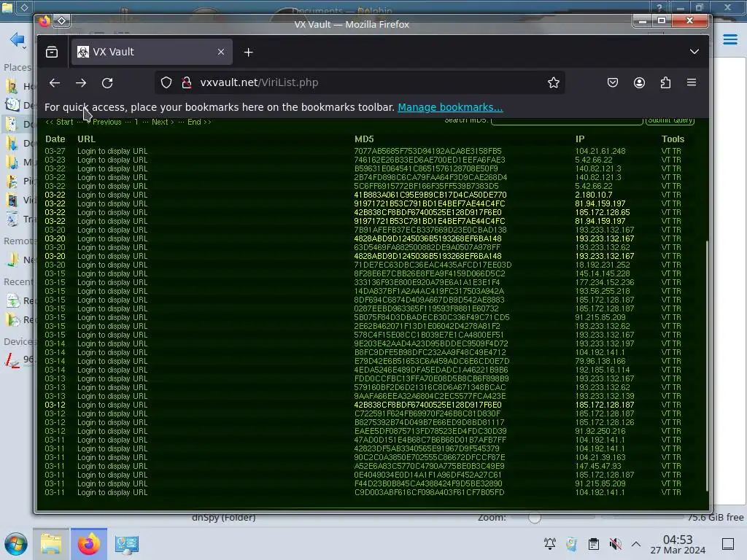Click Firefox logo window menu icon

(x=44, y=21)
